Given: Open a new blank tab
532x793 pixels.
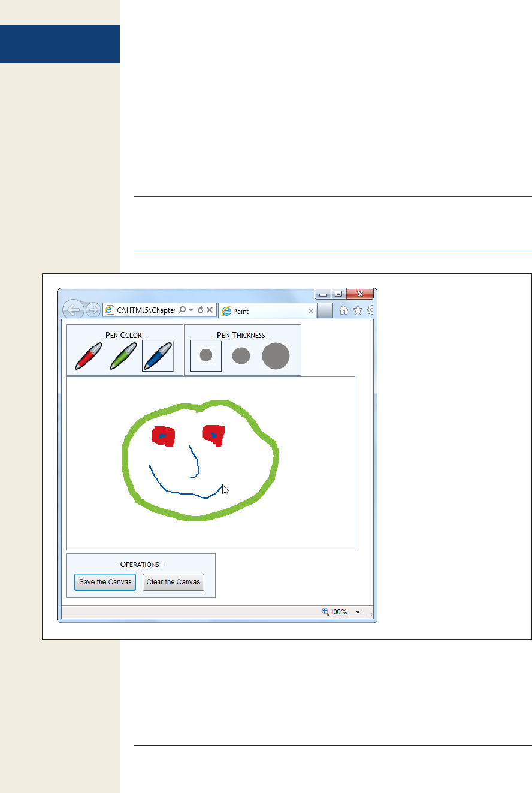Looking at the screenshot, I should pyautogui.click(x=325, y=310).
